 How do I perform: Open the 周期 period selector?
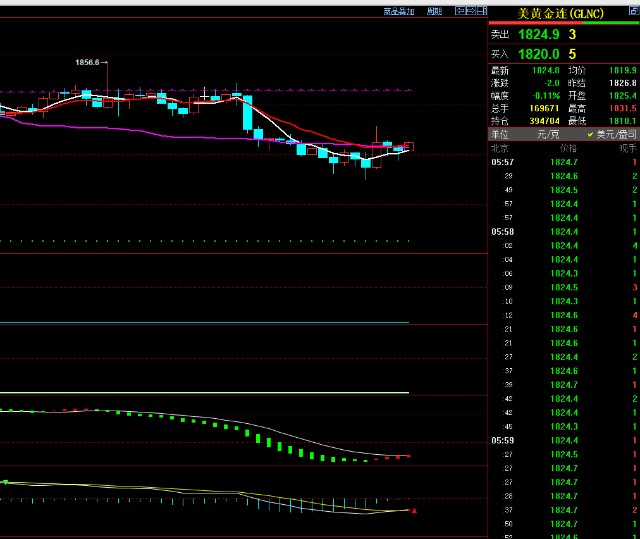[434, 11]
